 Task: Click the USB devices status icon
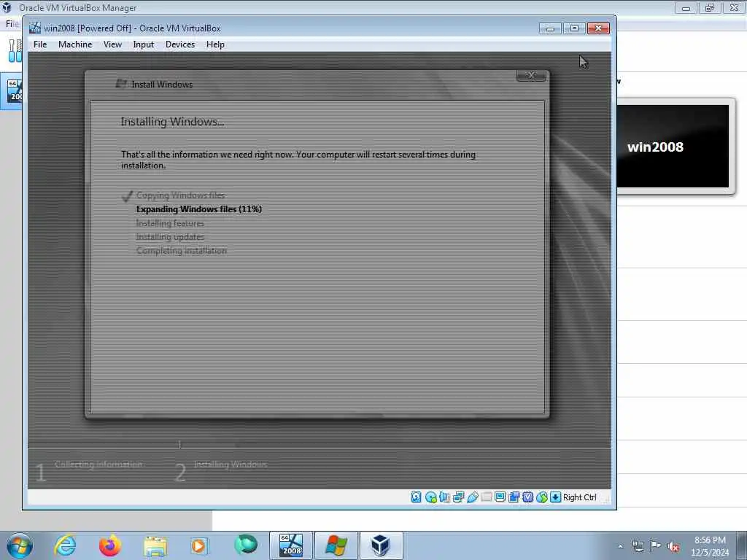(x=473, y=497)
